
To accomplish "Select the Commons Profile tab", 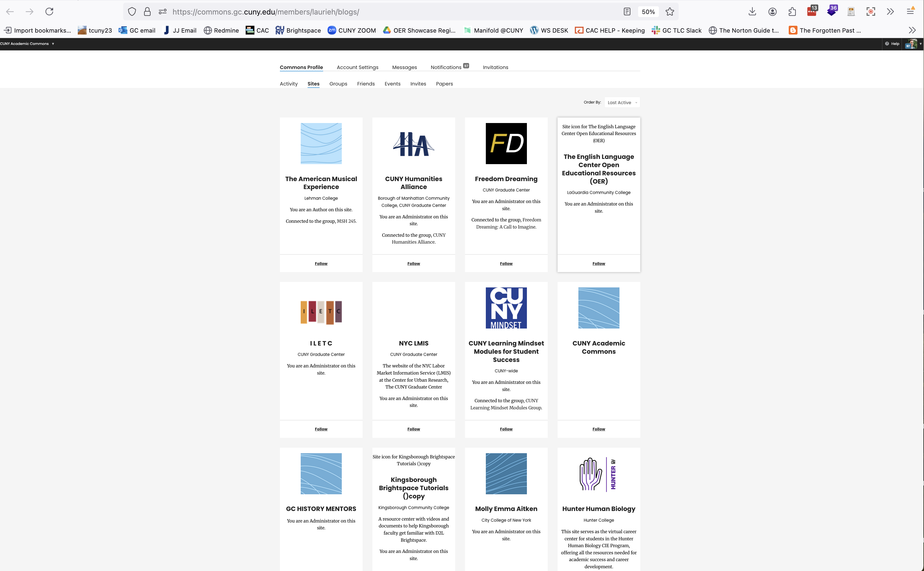I will 301,67.
